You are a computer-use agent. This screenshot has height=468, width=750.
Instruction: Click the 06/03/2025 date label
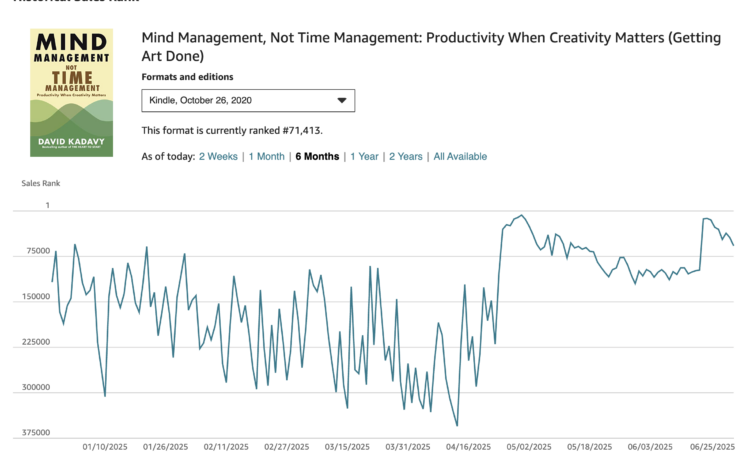coord(650,447)
